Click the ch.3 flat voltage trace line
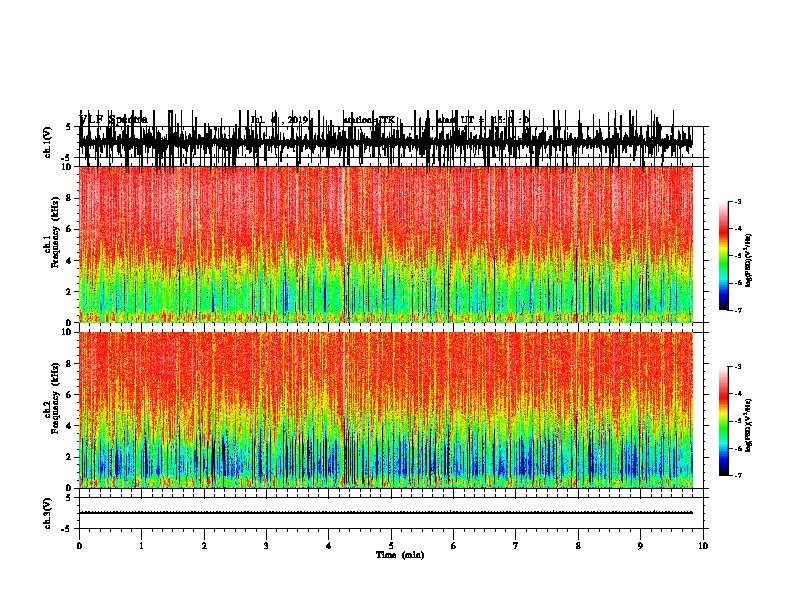This screenshot has width=792, height=612. 386,513
